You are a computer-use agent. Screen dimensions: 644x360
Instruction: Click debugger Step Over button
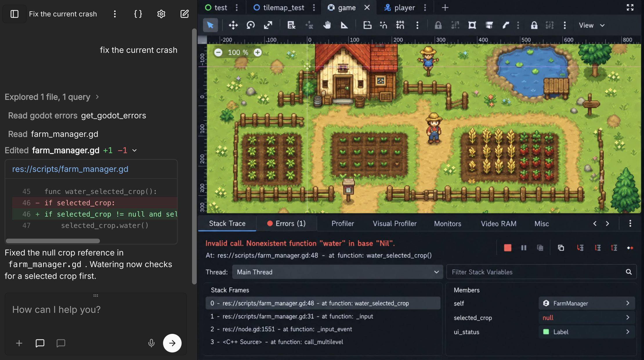[598, 248]
